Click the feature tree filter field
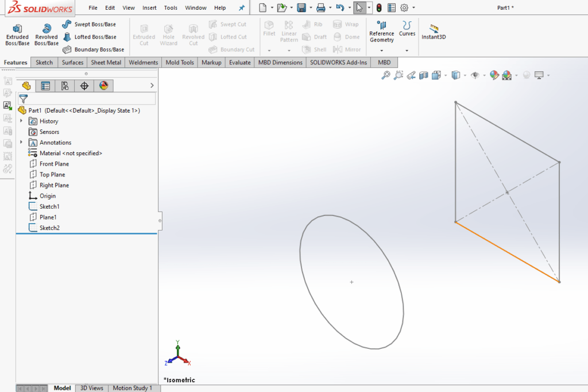 (x=87, y=99)
